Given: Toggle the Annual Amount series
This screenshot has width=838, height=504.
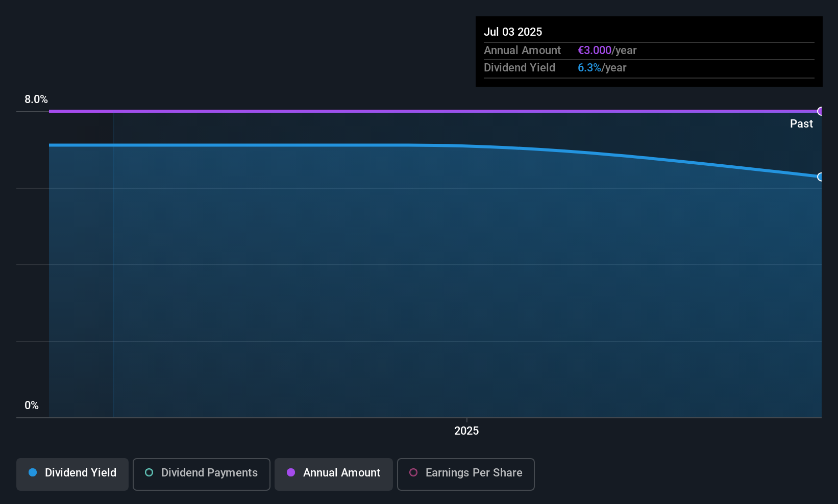Looking at the screenshot, I should click(334, 474).
